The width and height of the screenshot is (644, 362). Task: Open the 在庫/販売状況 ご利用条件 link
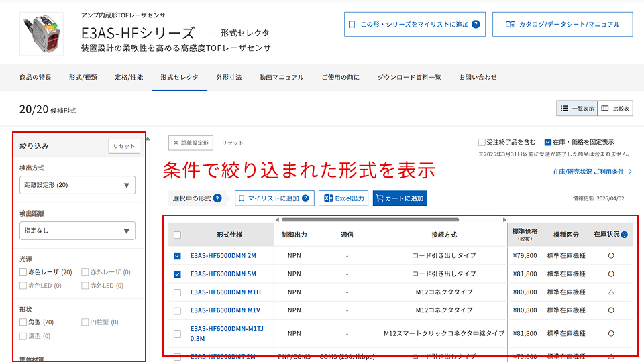(592, 172)
